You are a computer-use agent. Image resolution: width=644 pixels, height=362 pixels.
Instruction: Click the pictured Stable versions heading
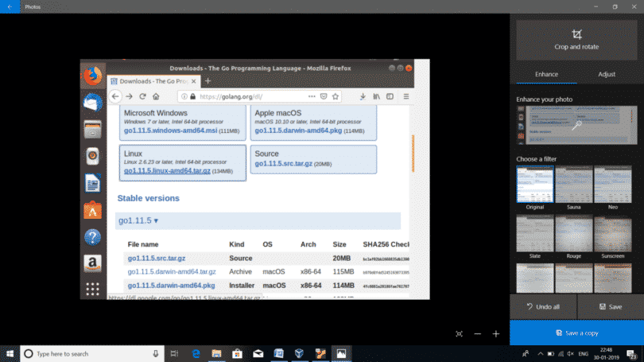[148, 198]
